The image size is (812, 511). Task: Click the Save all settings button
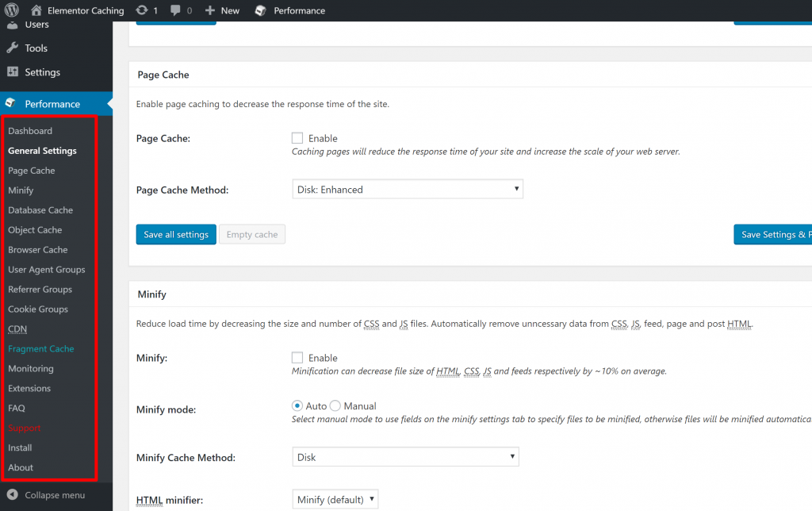point(176,235)
